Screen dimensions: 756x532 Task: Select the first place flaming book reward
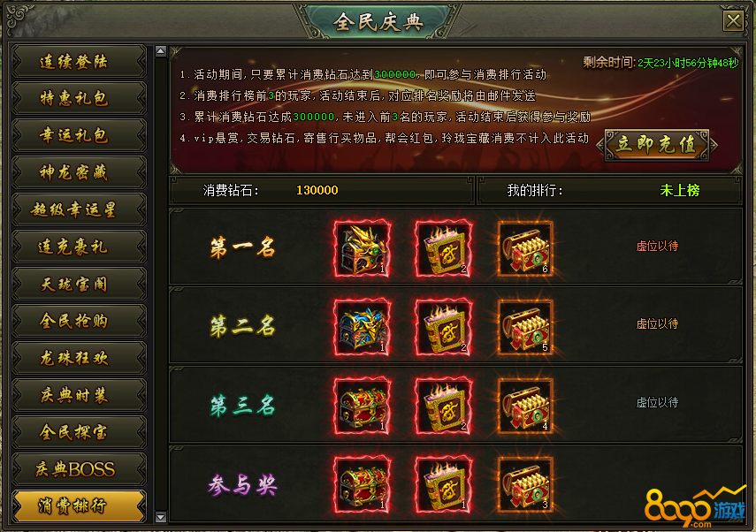tap(444, 248)
